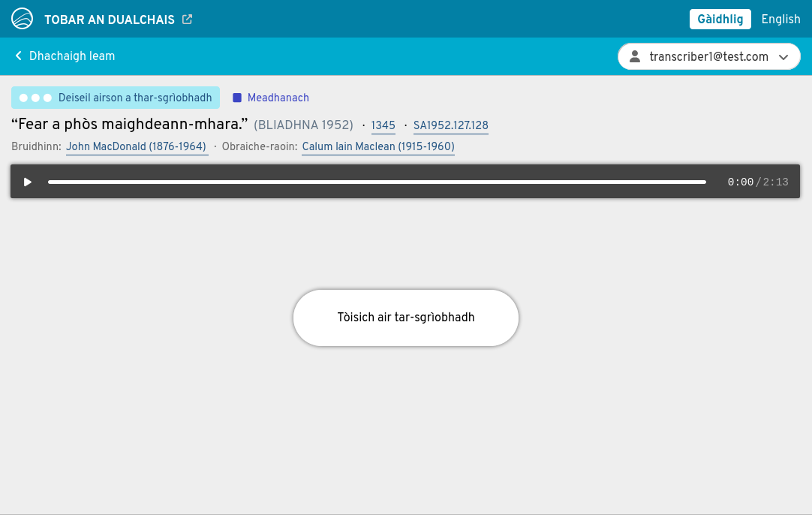The width and height of the screenshot is (812, 515).
Task: Open the transcriber1@test.com account menu
Action: (x=708, y=56)
